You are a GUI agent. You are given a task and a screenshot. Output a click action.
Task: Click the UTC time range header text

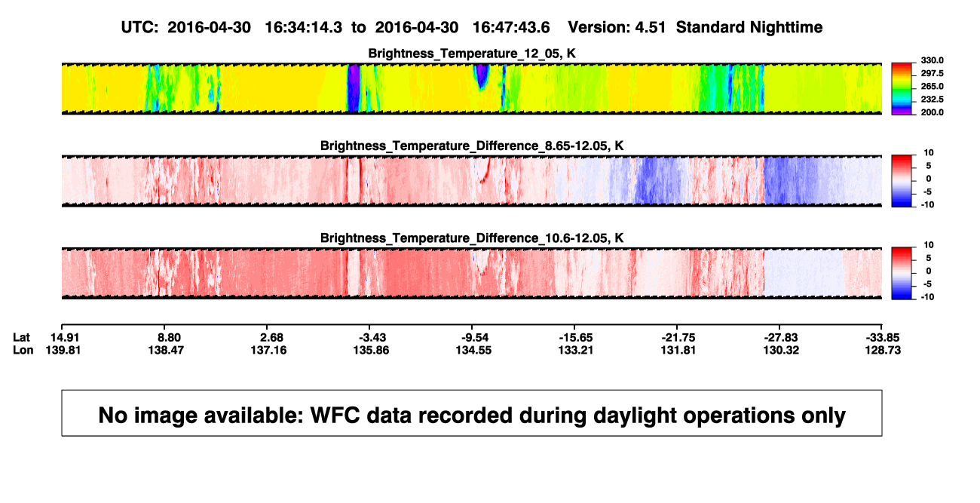[335, 27]
